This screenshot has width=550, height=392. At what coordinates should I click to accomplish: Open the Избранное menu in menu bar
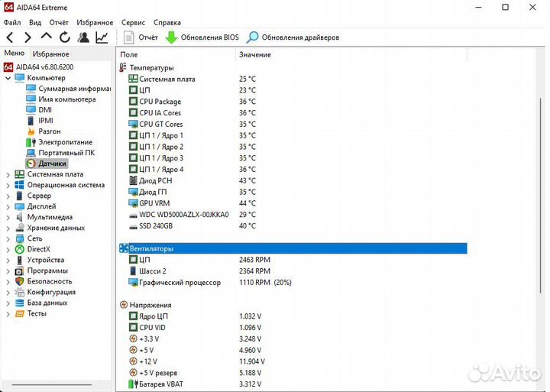pyautogui.click(x=95, y=22)
